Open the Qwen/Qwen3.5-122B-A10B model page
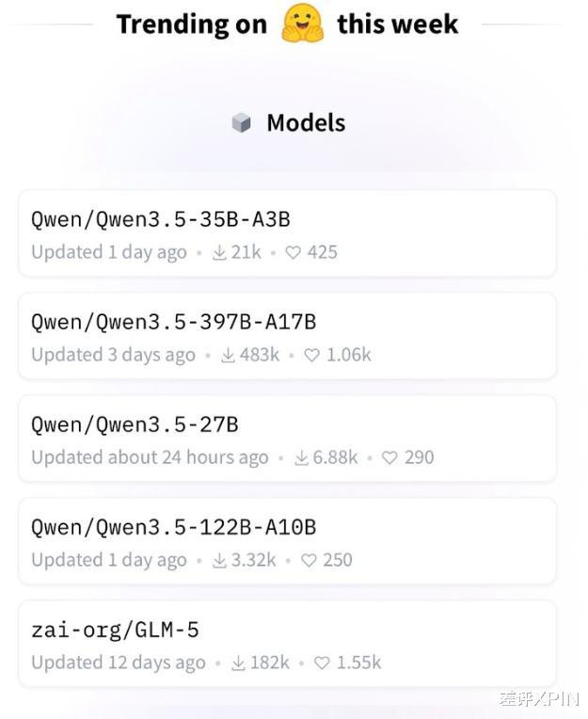The width and height of the screenshot is (588, 719). (173, 527)
